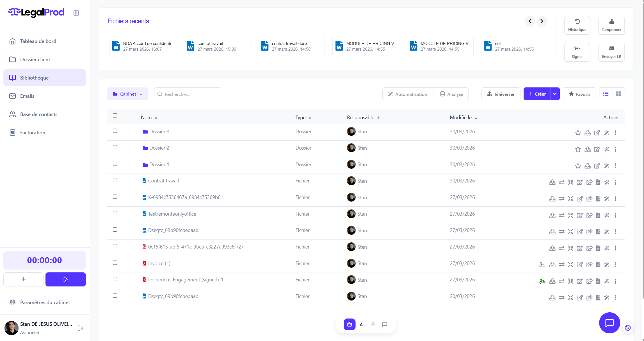Open the Cabinet folder dropdown
Screen dimensions: 644x341
(128, 94)
